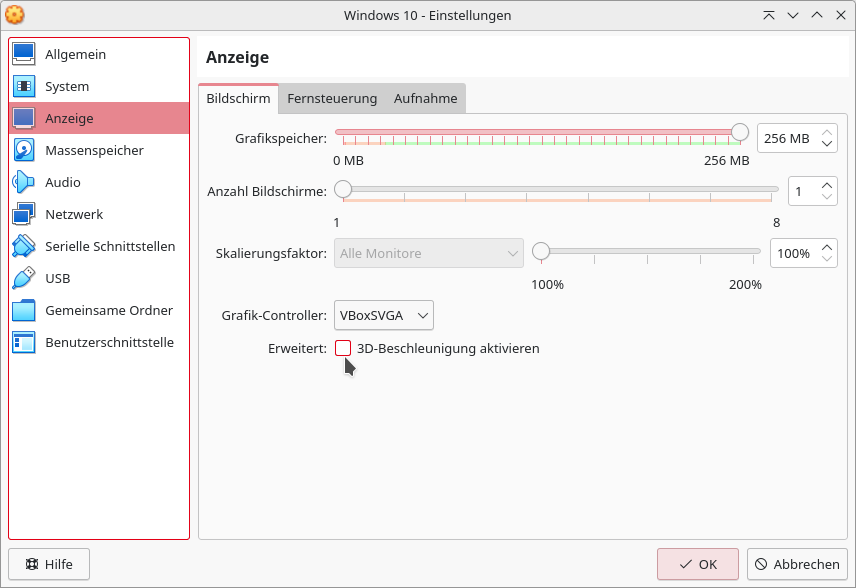856x588 pixels.
Task: Maximize window with up chevron
Action: (817, 15)
